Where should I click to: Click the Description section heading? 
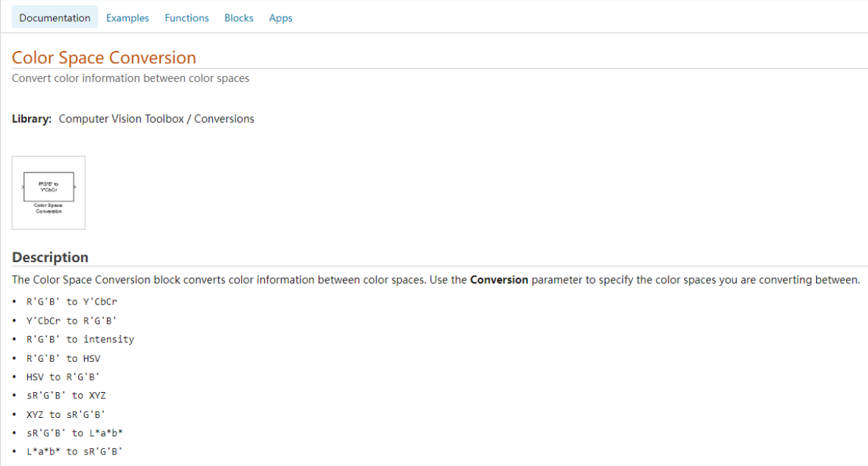50,257
